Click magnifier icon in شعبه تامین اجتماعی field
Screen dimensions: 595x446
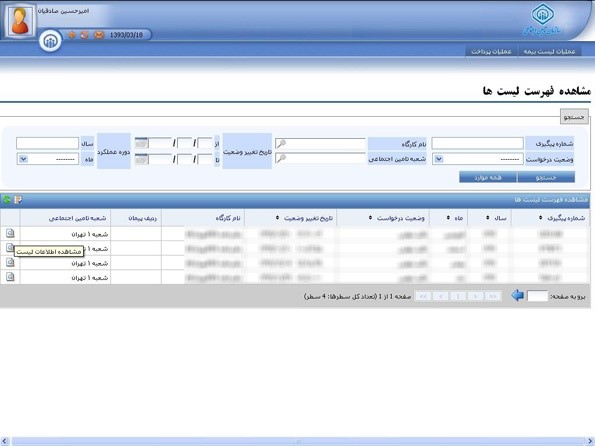281,158
